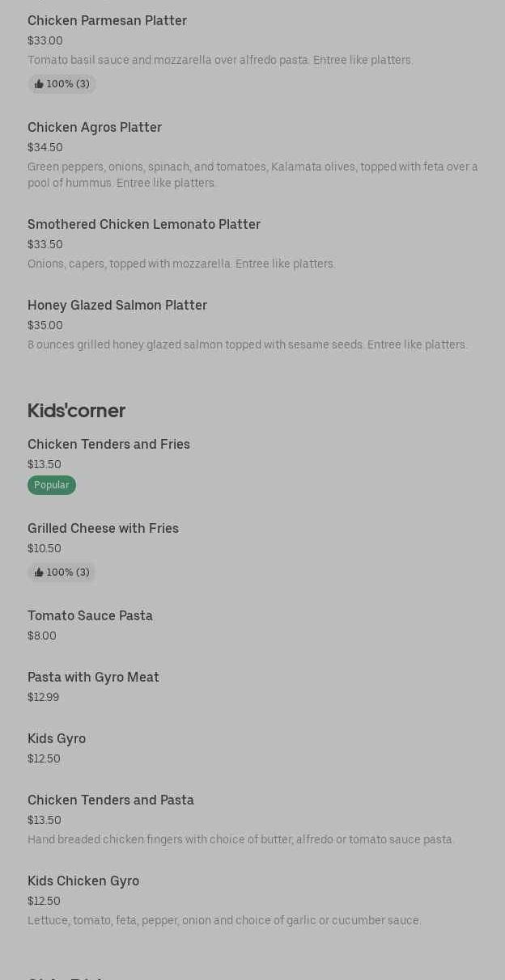Click Kids Chicken Gyro description text

pos(224,921)
